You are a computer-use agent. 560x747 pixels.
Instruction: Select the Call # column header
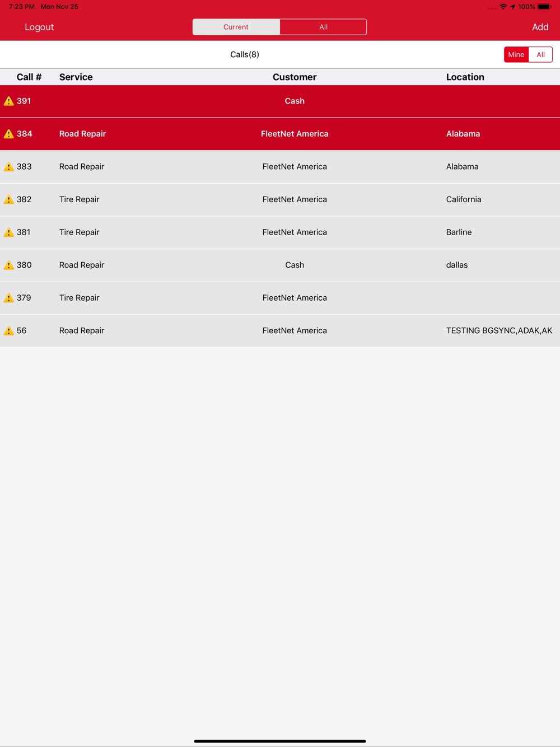click(29, 77)
